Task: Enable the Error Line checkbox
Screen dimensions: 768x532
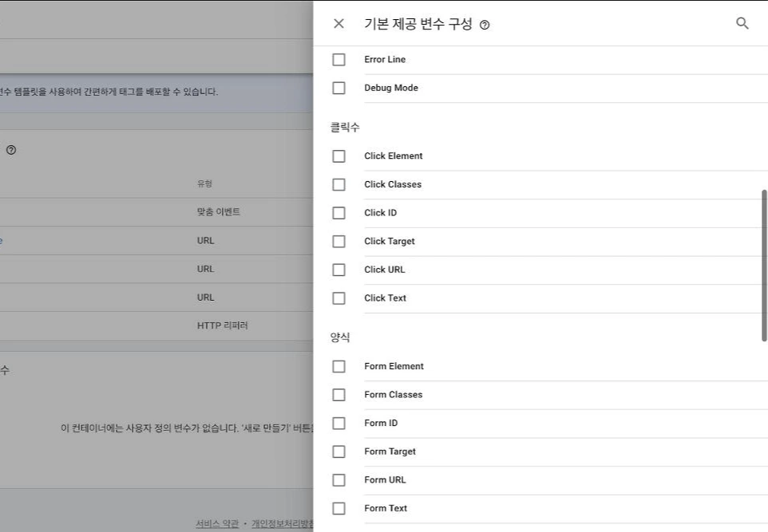Action: (338, 60)
